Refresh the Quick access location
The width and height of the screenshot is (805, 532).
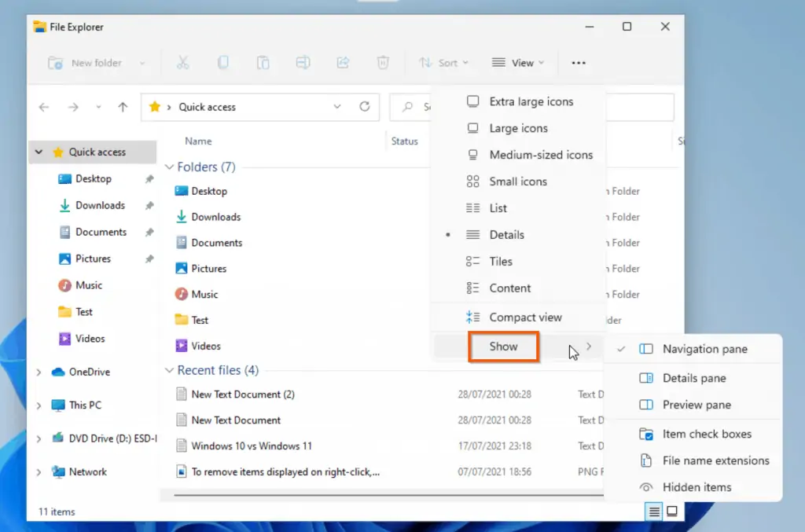pyautogui.click(x=365, y=106)
